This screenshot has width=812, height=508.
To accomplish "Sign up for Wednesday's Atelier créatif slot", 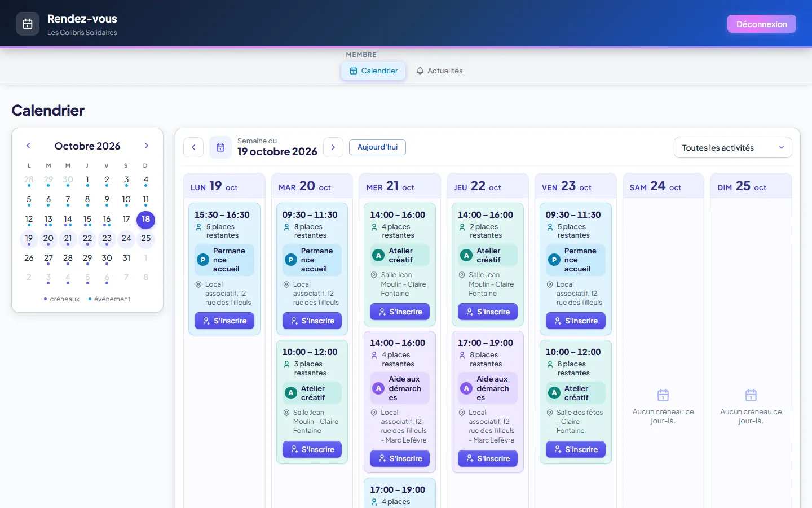I will tap(400, 312).
